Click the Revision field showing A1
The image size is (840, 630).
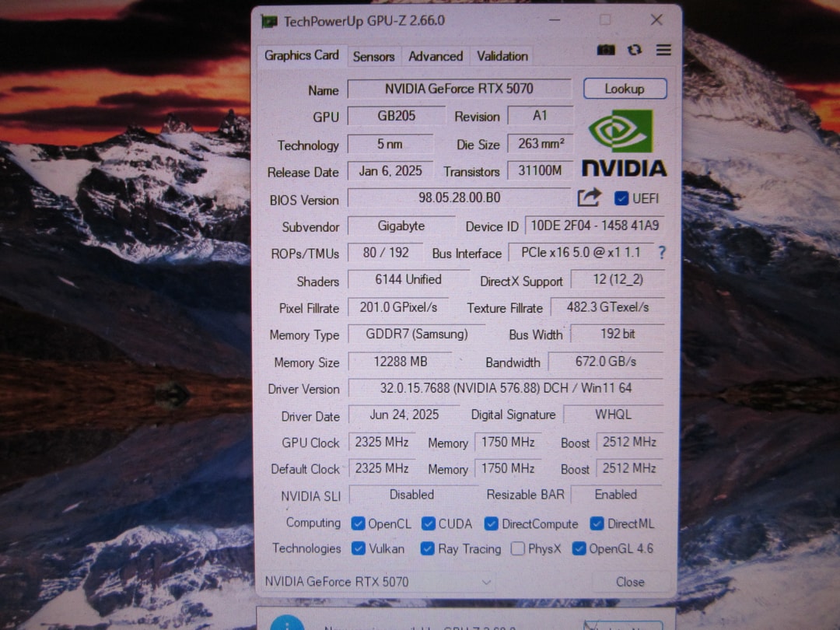[540, 116]
